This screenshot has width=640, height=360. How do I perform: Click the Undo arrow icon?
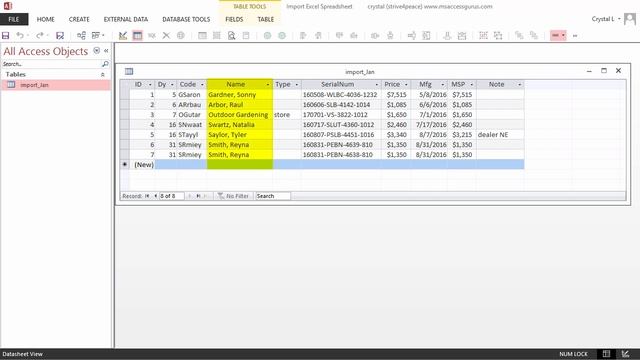pyautogui.click(x=20, y=36)
